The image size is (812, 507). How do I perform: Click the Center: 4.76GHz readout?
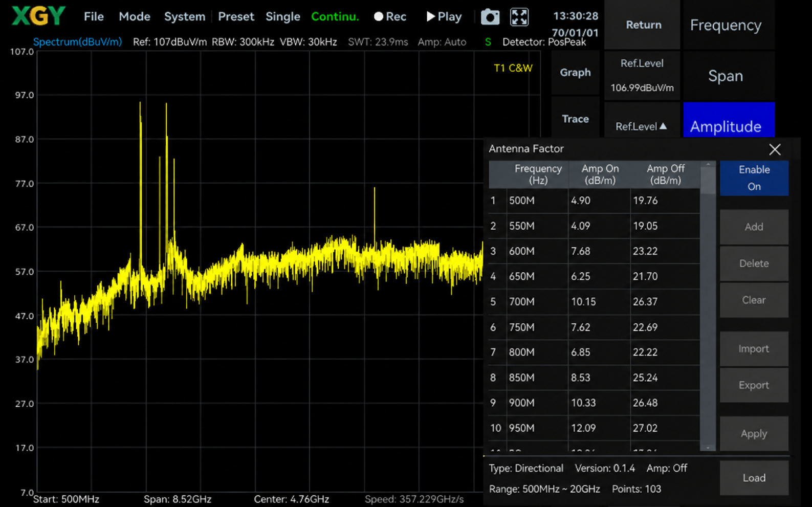291,499
